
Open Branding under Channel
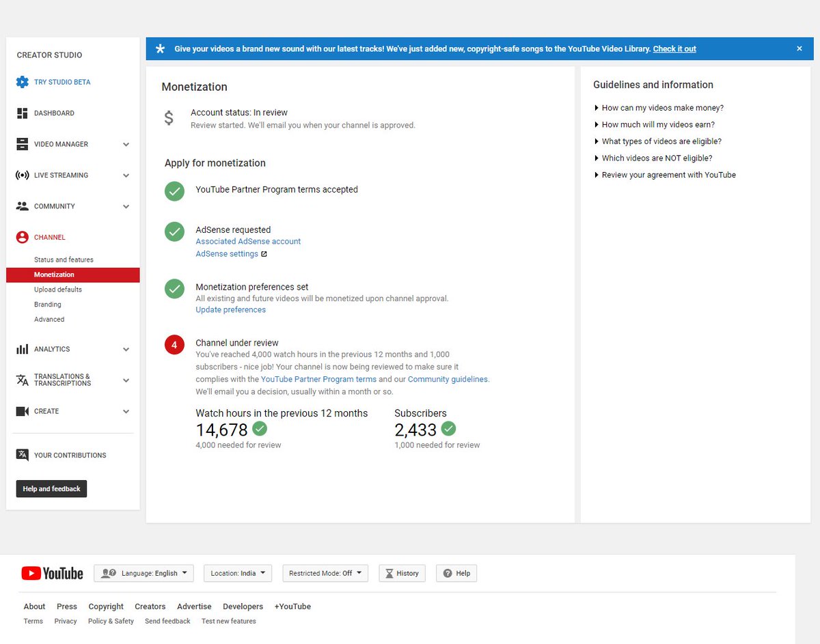point(48,305)
